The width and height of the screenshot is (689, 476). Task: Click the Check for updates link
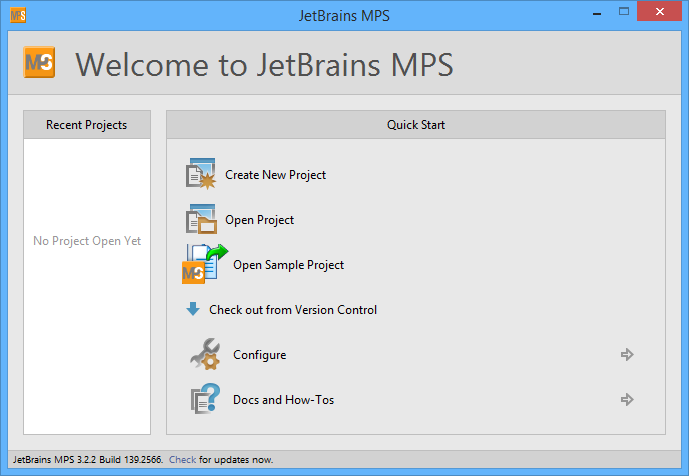pos(182,460)
